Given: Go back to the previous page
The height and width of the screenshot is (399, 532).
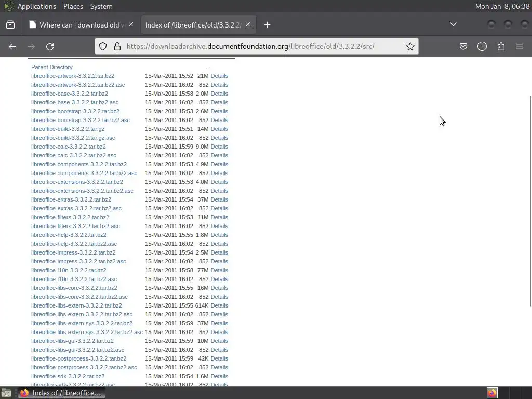Looking at the screenshot, I should pos(12,46).
